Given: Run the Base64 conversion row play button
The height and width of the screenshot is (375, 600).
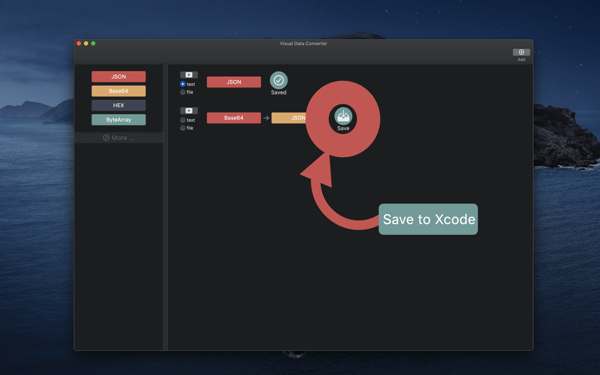Looking at the screenshot, I should (x=189, y=111).
